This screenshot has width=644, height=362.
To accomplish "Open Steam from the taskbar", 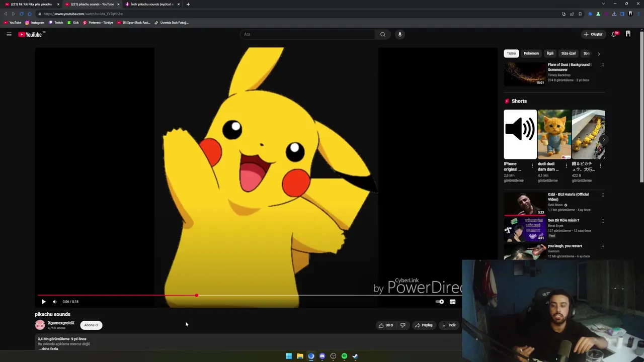I will pos(355,356).
